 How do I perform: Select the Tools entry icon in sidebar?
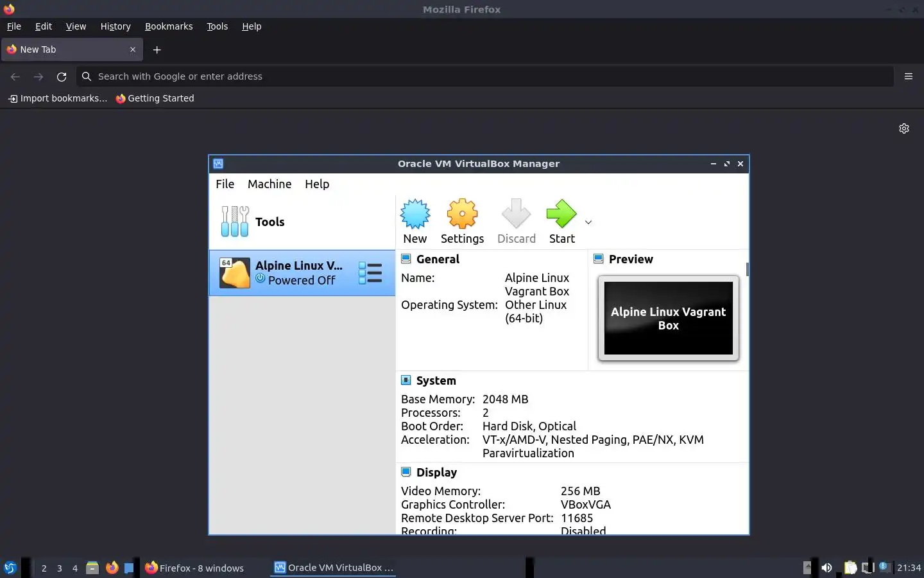point(235,222)
